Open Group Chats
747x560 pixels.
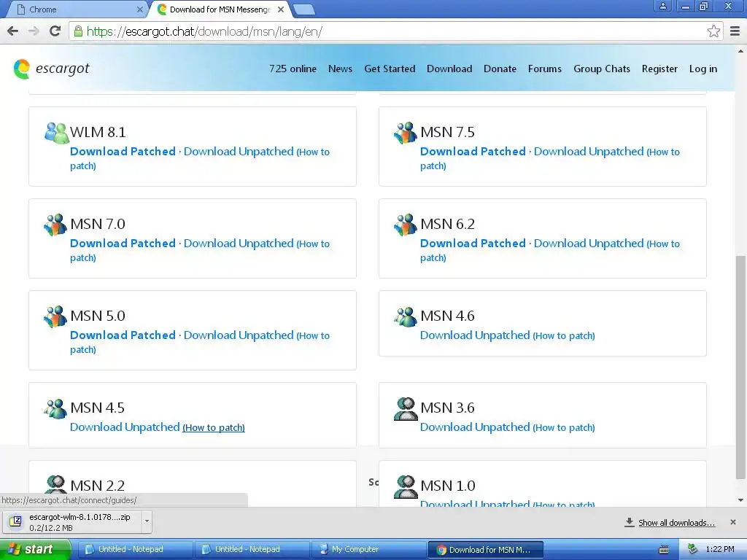coord(602,69)
